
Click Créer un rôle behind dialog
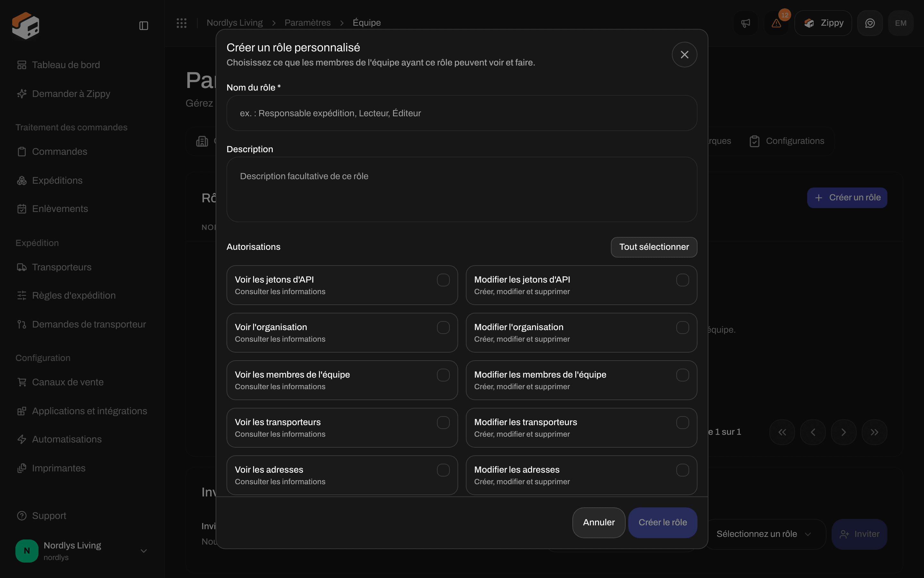847,197
